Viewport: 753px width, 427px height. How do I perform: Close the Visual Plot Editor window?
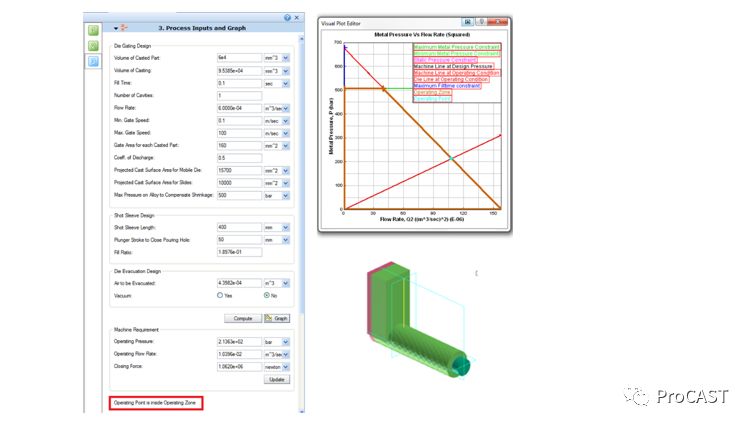coord(498,22)
